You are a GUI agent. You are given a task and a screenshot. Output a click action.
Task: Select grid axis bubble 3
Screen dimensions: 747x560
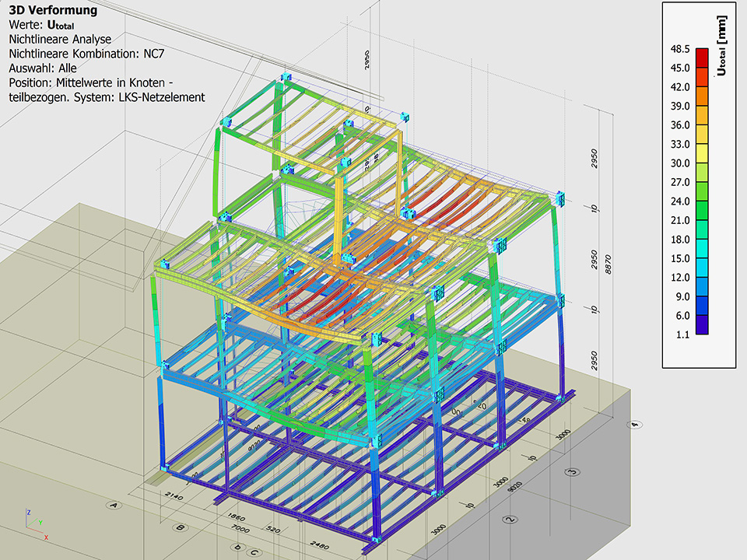573,471
